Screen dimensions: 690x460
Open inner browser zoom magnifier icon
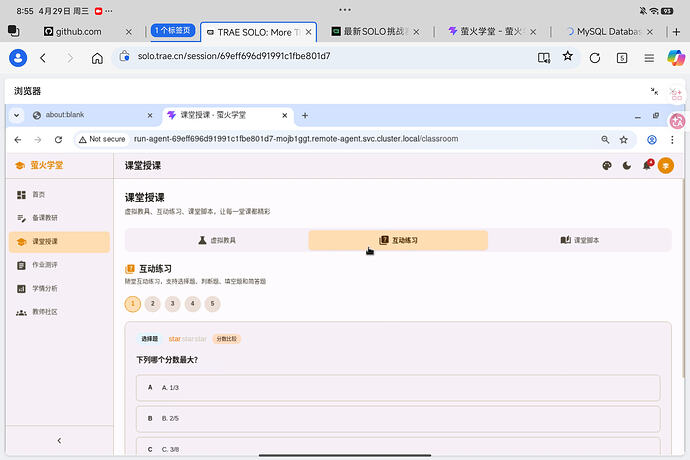point(605,140)
